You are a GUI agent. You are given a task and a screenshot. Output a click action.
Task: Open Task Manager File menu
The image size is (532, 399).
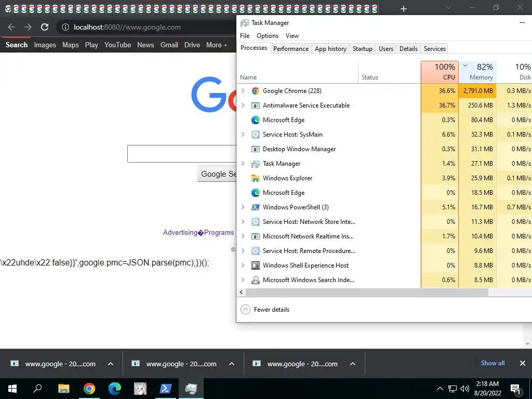(245, 36)
